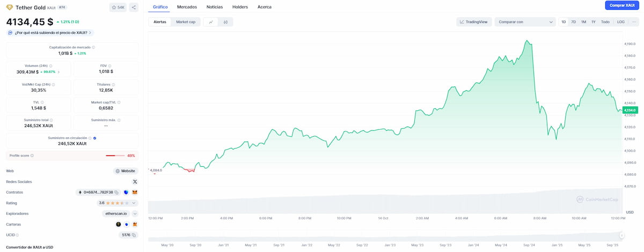Screen dimensions: 644x252
Task: Click the info icon next to Profile score
Action: (32, 155)
